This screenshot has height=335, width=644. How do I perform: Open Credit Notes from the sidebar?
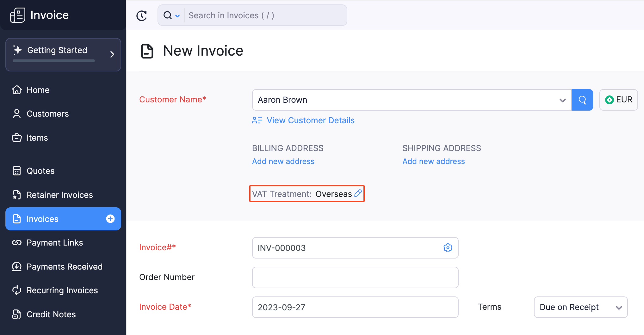51,314
